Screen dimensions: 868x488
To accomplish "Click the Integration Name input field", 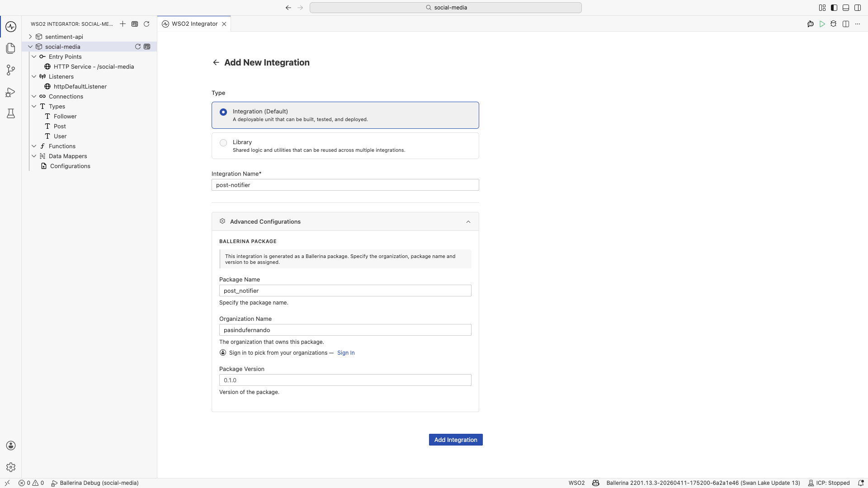I will point(345,185).
